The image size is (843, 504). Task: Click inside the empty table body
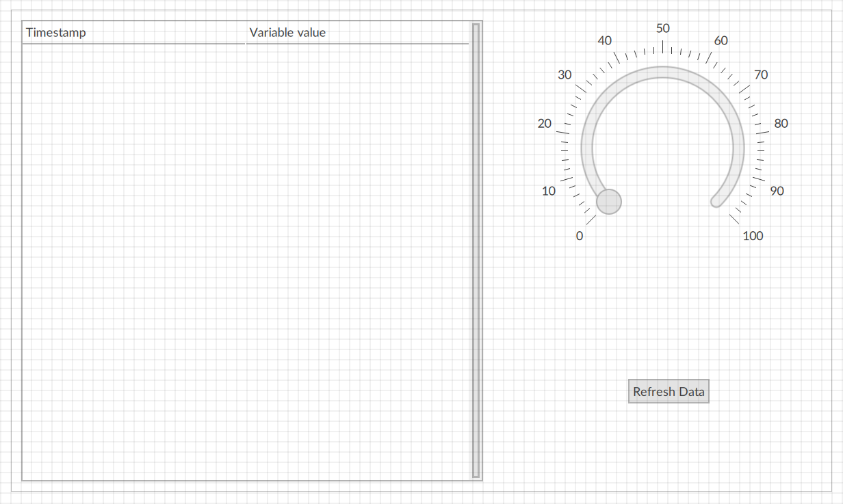coord(246,260)
